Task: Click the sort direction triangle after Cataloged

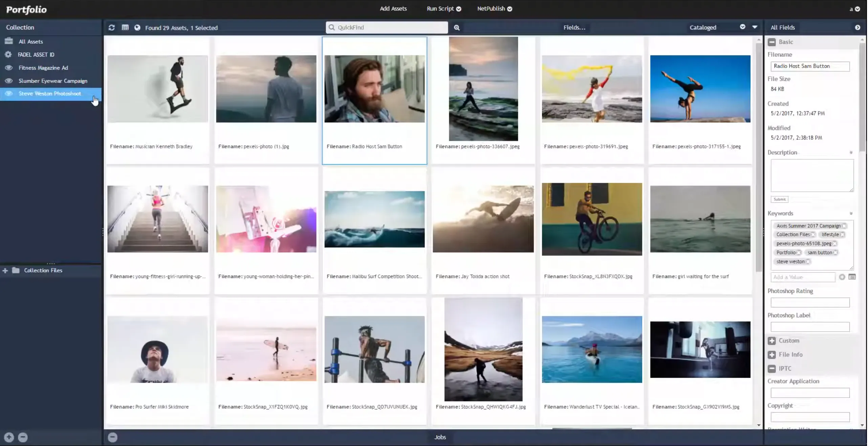Action: (x=755, y=27)
